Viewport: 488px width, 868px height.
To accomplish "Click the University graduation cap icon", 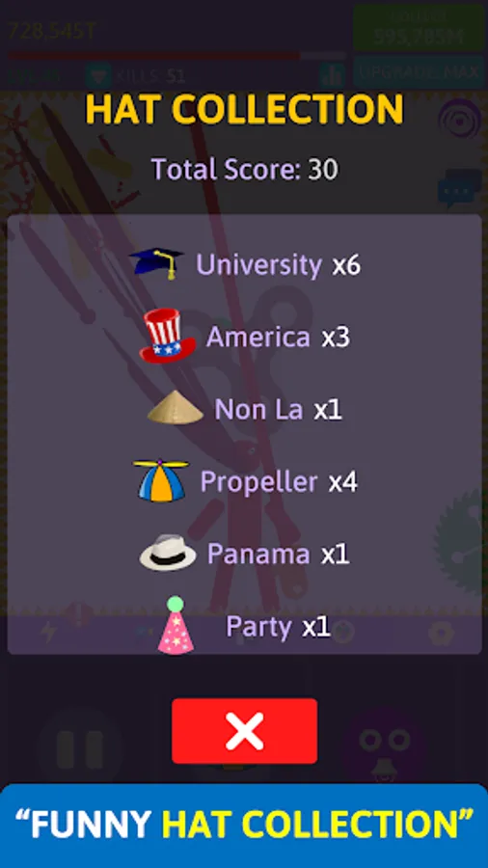I will (156, 263).
